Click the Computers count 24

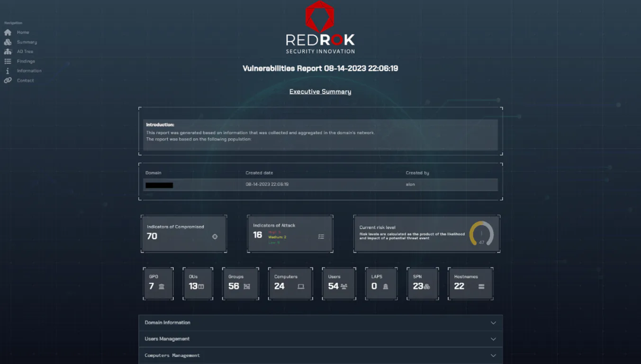[279, 286]
